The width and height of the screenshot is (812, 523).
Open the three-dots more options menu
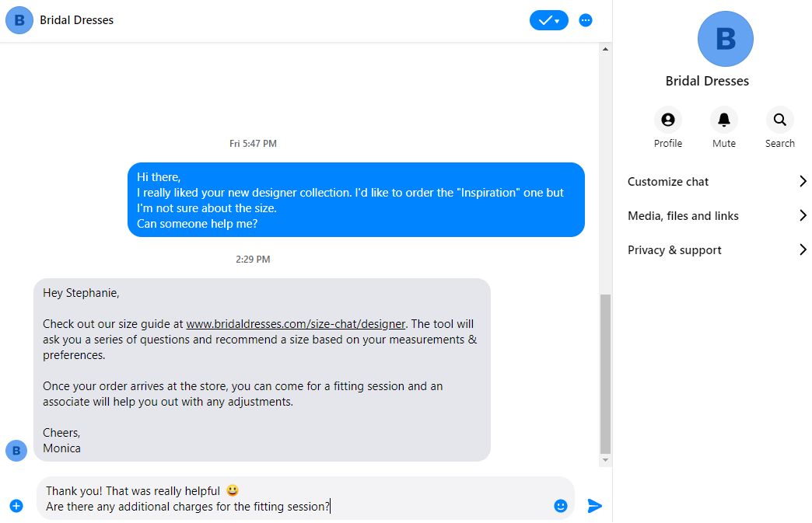(586, 20)
